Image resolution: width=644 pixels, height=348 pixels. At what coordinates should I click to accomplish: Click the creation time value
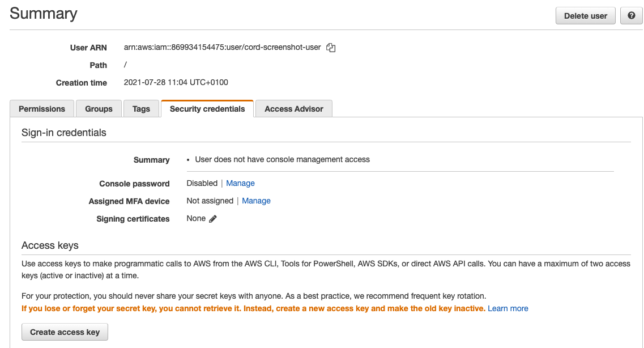[x=176, y=82]
